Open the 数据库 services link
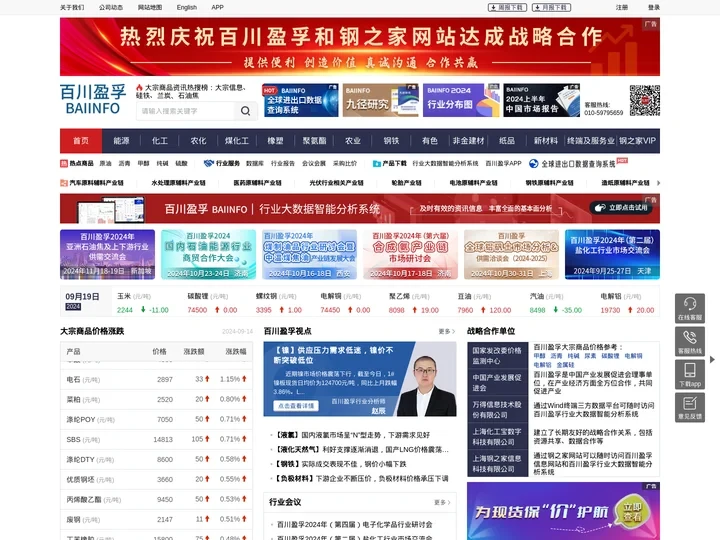 255,163
